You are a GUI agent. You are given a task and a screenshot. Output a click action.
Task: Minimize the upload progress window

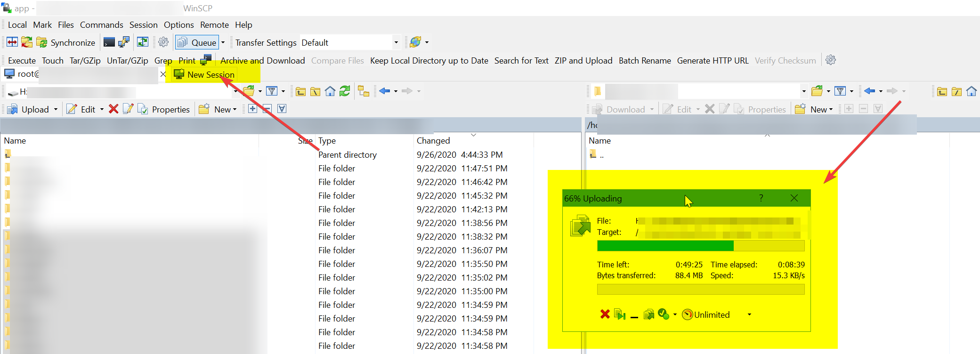click(634, 314)
